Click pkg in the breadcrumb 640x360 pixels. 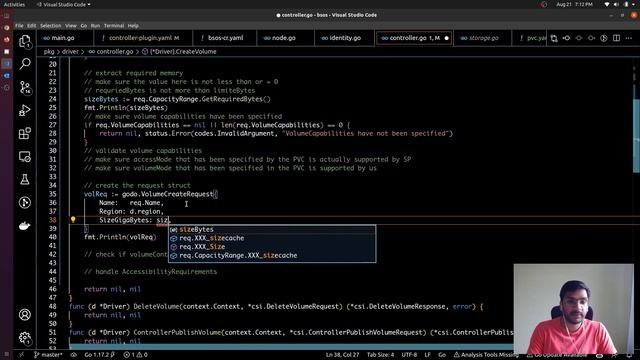(x=49, y=52)
